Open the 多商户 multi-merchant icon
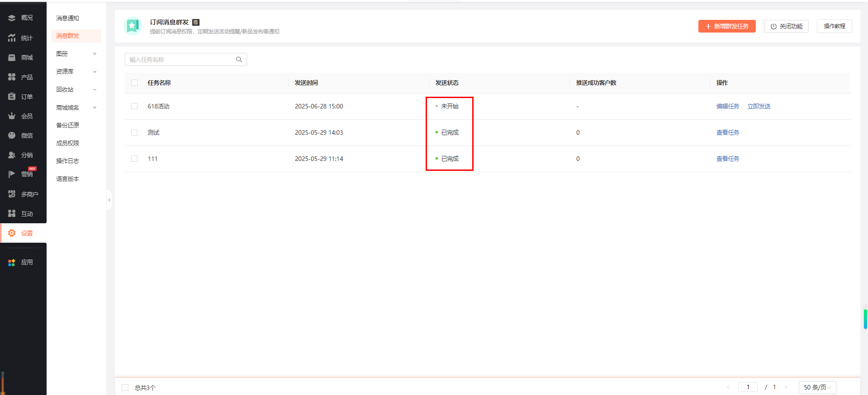The height and width of the screenshot is (395, 868). pos(12,194)
